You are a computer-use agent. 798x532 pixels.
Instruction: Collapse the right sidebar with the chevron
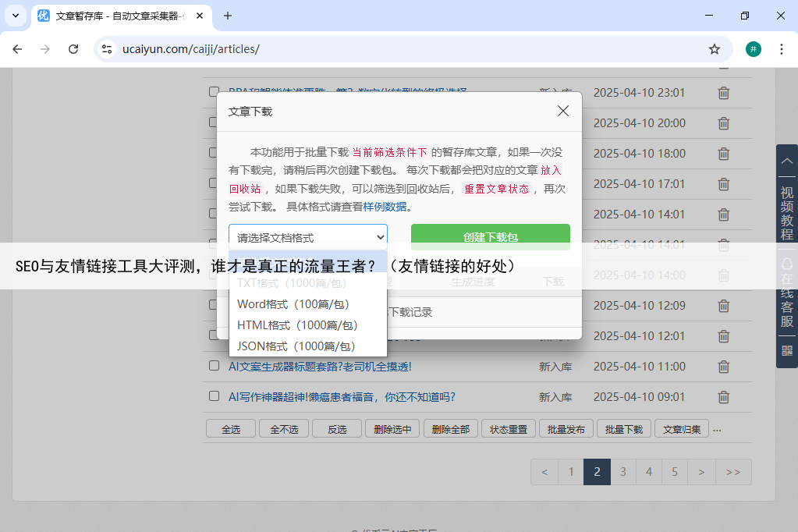(x=786, y=161)
